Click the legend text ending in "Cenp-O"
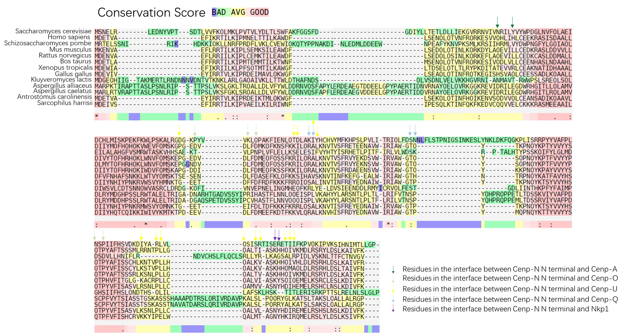644x333 pixels. pos(510,278)
